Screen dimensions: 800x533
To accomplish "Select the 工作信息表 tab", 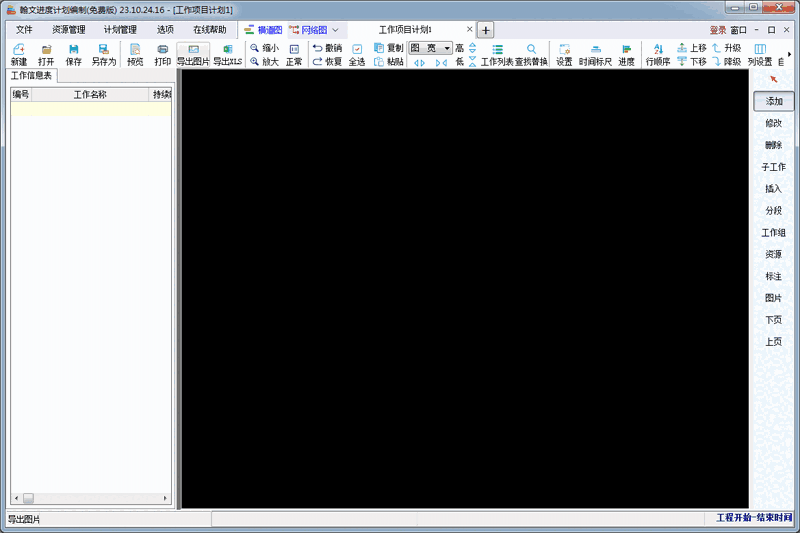I will click(32, 75).
